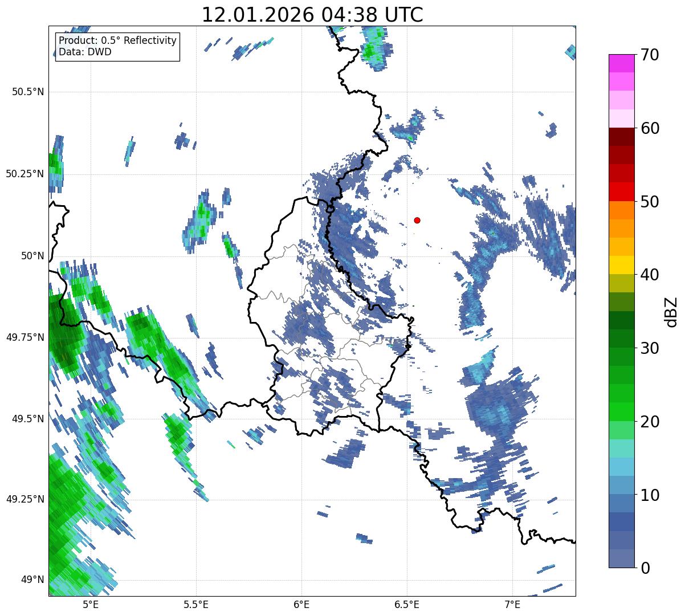Click the 'Data: DWD' label
This screenshot has width=685, height=616.
tap(85, 52)
